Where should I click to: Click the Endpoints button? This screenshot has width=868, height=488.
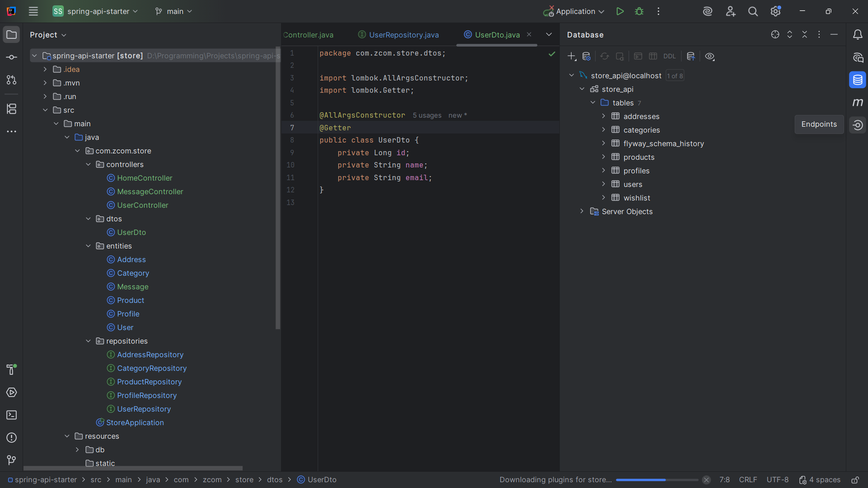(x=819, y=124)
